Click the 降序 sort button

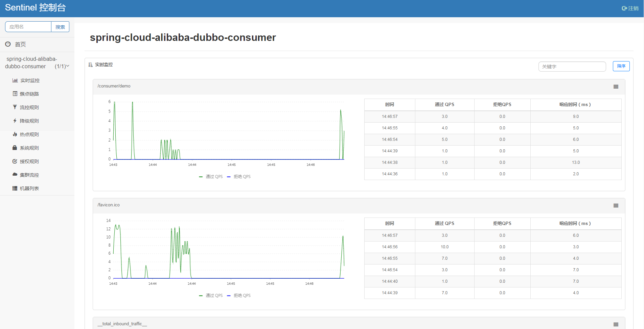tap(621, 66)
